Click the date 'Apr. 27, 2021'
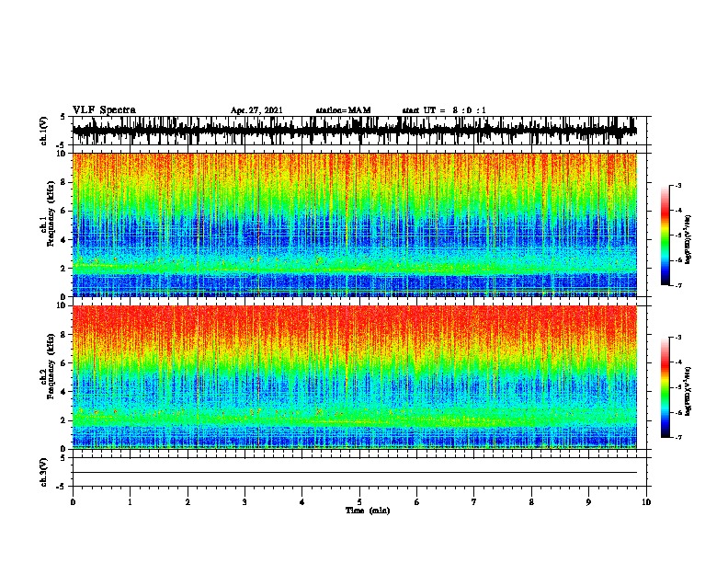Screen dimensions: 728x563 pos(256,110)
